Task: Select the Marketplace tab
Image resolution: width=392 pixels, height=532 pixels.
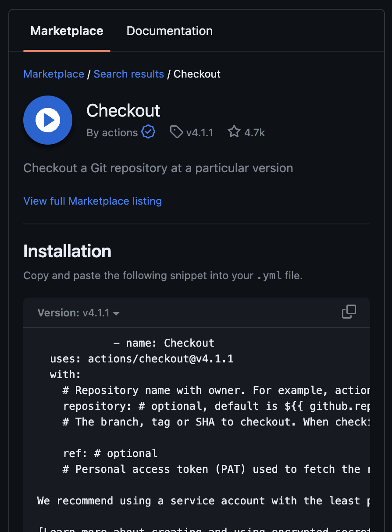Action: click(x=67, y=31)
